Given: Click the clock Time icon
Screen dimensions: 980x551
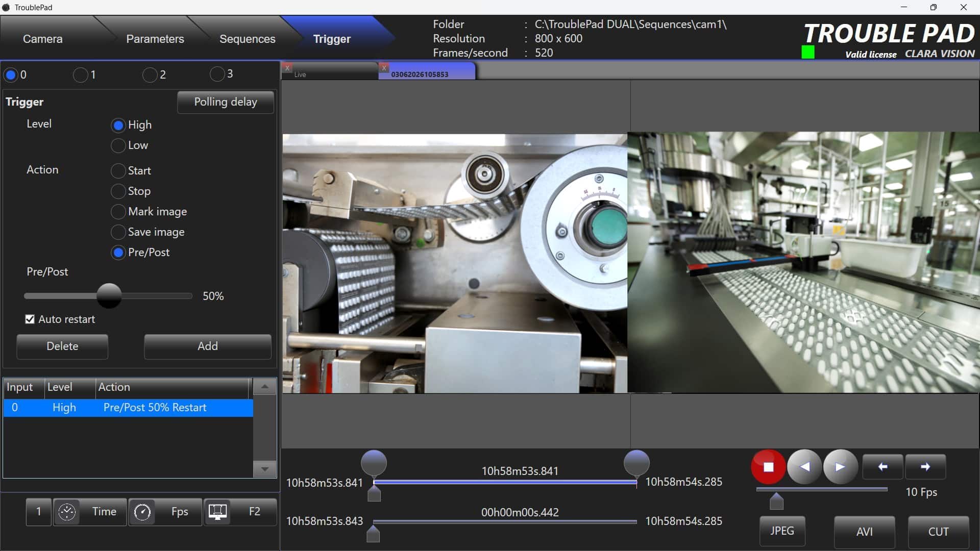Looking at the screenshot, I should tap(67, 512).
